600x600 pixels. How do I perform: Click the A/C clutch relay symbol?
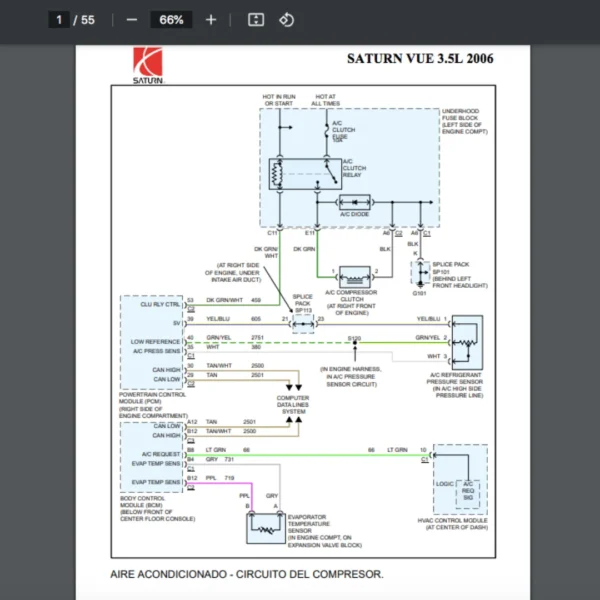click(x=305, y=174)
